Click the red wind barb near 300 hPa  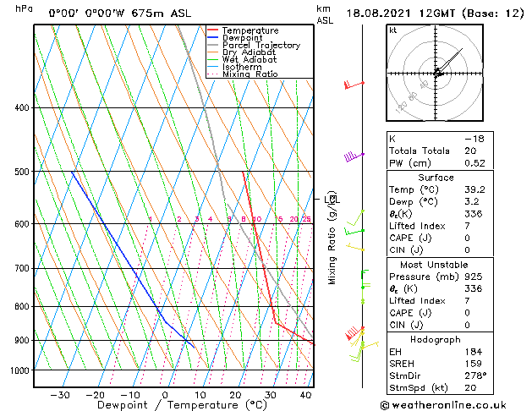point(348,85)
